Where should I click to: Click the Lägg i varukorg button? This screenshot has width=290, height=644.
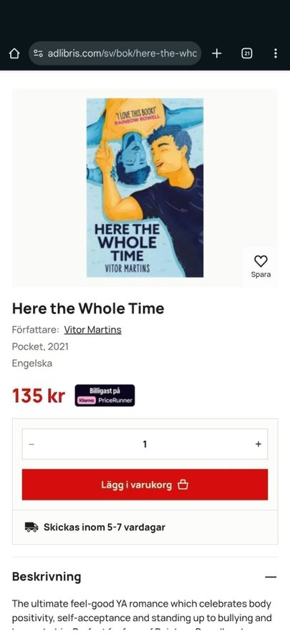(x=145, y=484)
